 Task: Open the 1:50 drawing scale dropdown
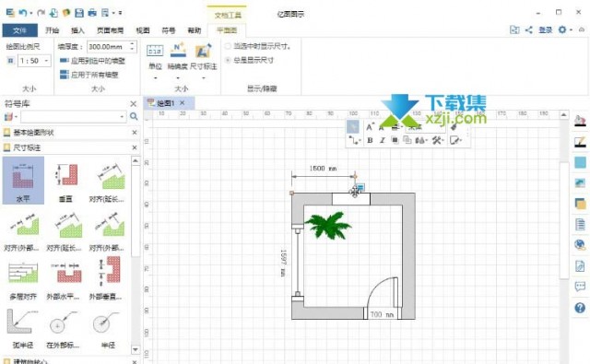(x=46, y=61)
